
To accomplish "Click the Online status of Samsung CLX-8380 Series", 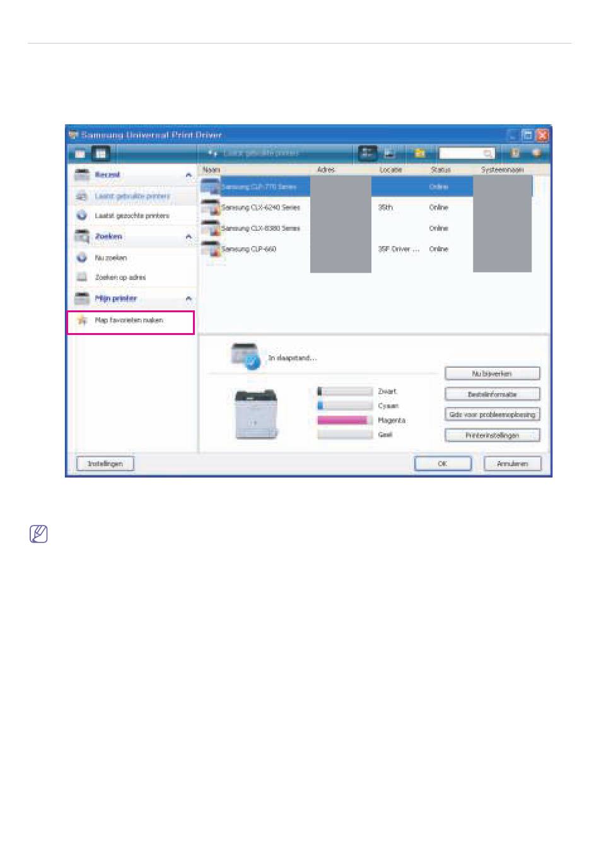I will point(439,228).
